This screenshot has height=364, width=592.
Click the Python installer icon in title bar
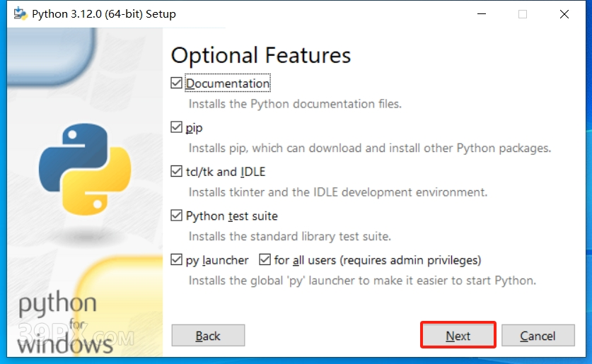21,14
